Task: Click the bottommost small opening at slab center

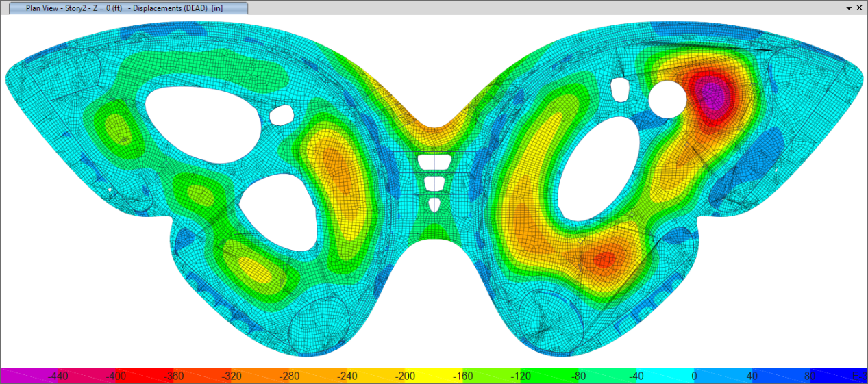Action: [x=434, y=204]
